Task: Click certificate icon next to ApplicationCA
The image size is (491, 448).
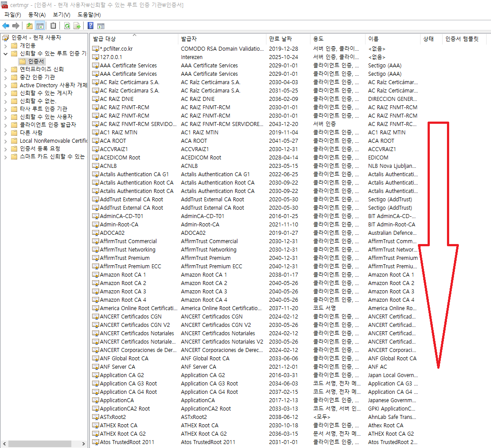Action: [x=96, y=400]
